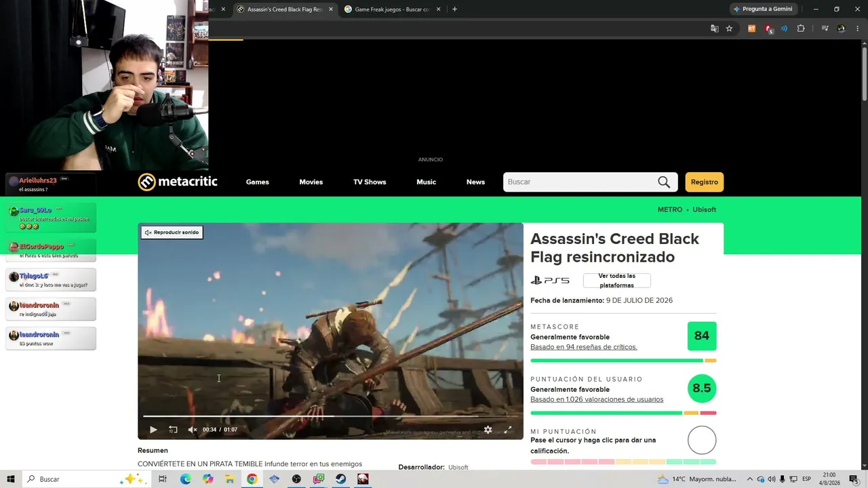Click the Ubisoft link in green banner
The height and width of the screenshot is (488, 868).
705,209
